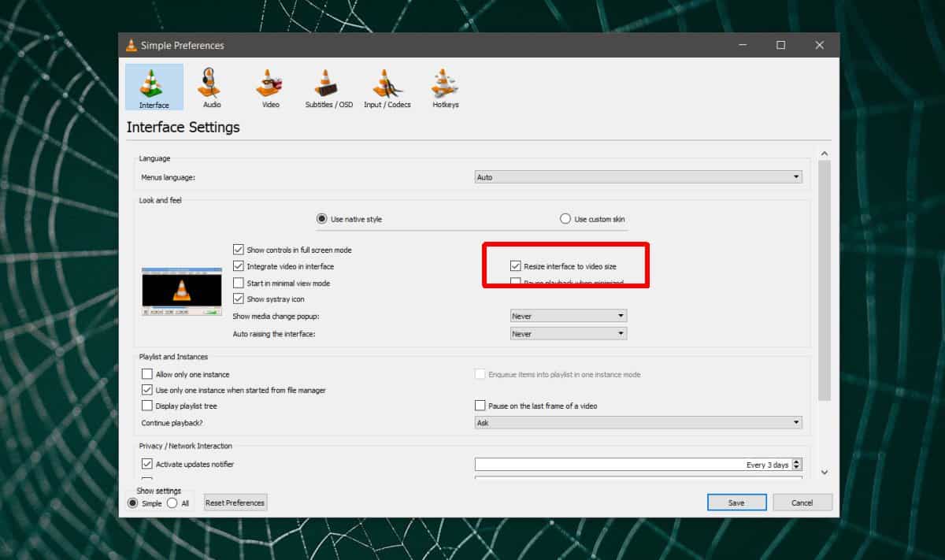The image size is (945, 560).
Task: Open the Hotkeys settings section
Action: (443, 87)
